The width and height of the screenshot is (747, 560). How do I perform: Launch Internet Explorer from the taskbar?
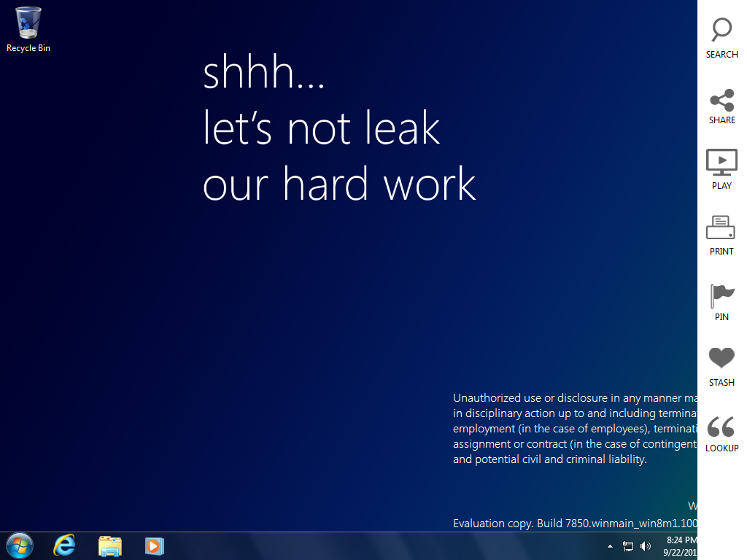click(64, 545)
